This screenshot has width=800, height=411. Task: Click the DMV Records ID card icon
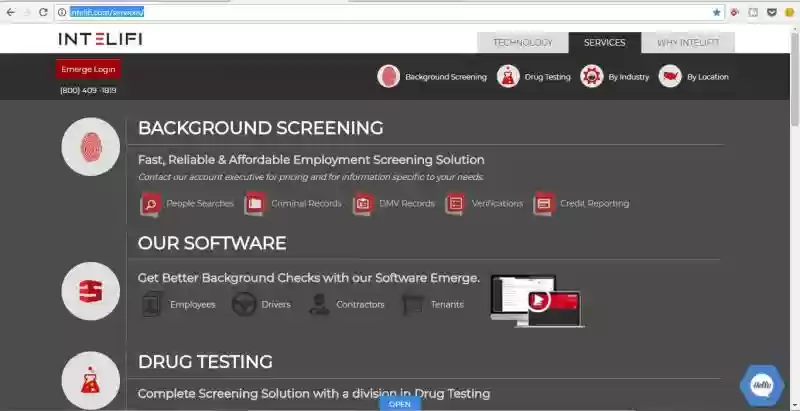click(x=363, y=204)
